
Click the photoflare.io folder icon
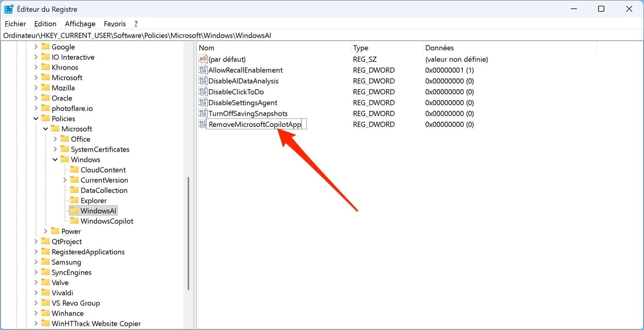[x=45, y=108]
